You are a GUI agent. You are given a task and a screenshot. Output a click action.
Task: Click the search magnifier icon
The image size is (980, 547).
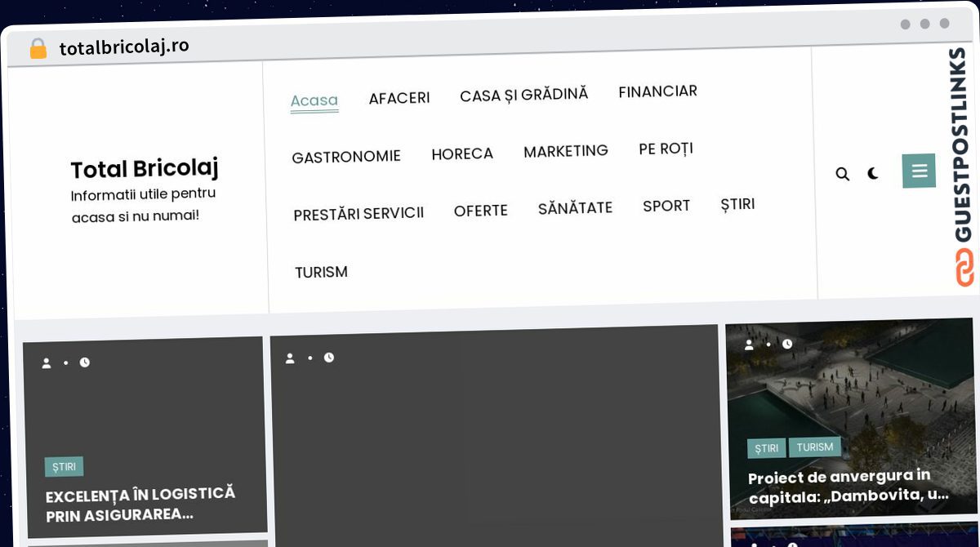[843, 174]
